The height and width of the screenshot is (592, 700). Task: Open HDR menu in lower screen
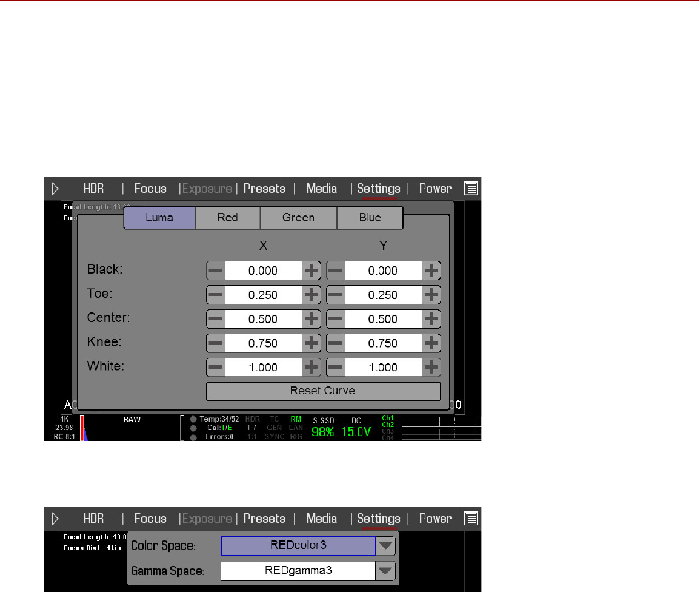tap(94, 518)
